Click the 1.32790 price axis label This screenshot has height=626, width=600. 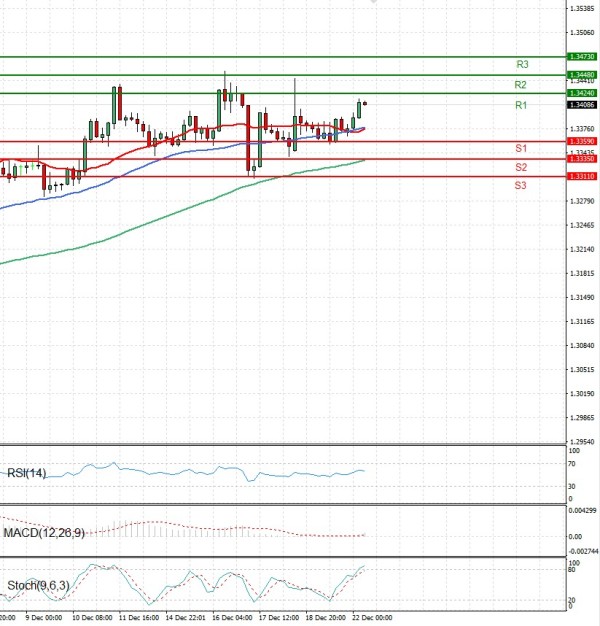click(x=580, y=201)
